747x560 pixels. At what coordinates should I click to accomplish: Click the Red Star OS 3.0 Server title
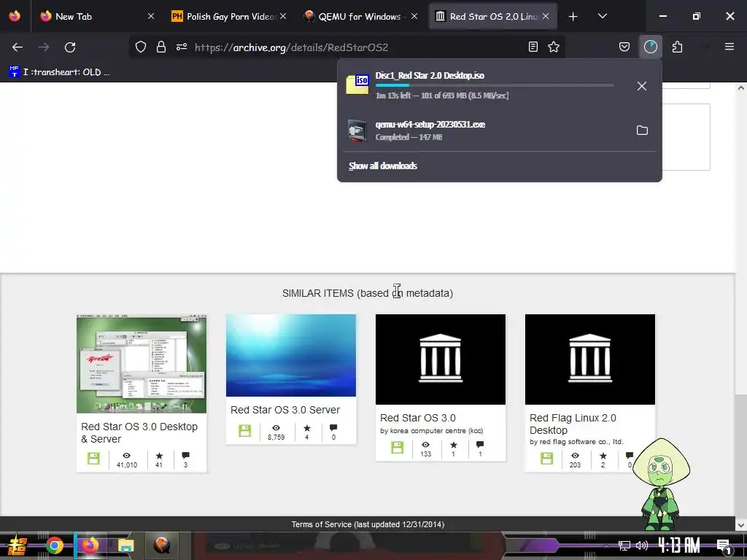tap(285, 410)
